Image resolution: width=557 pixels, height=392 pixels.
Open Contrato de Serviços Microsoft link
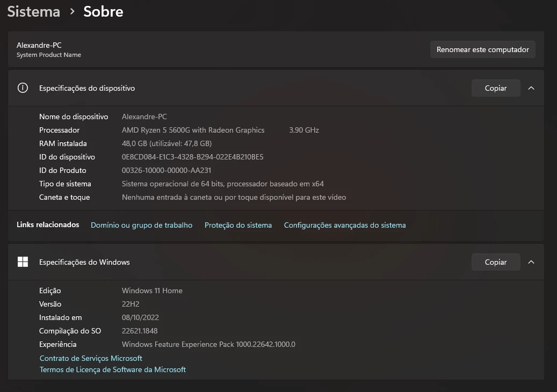(x=91, y=358)
